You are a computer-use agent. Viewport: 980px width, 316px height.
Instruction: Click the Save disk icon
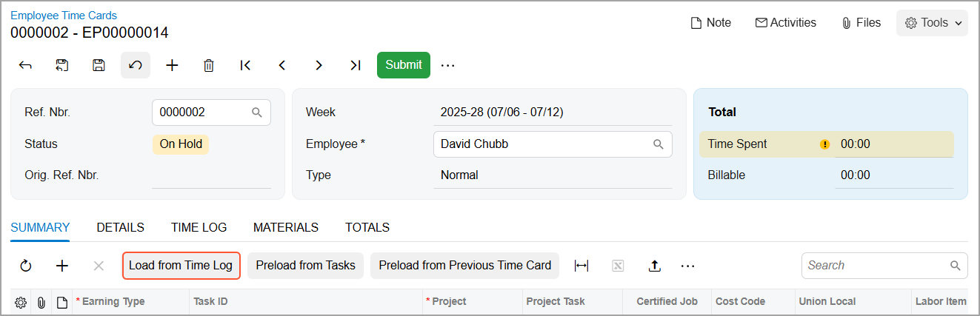tap(99, 65)
